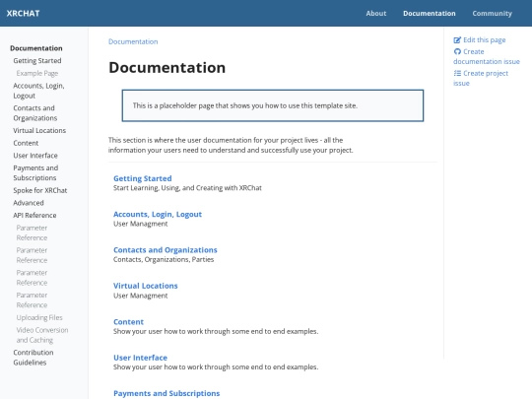Open the Payments and Subscriptions section link
The height and width of the screenshot is (399, 532).
point(166,393)
